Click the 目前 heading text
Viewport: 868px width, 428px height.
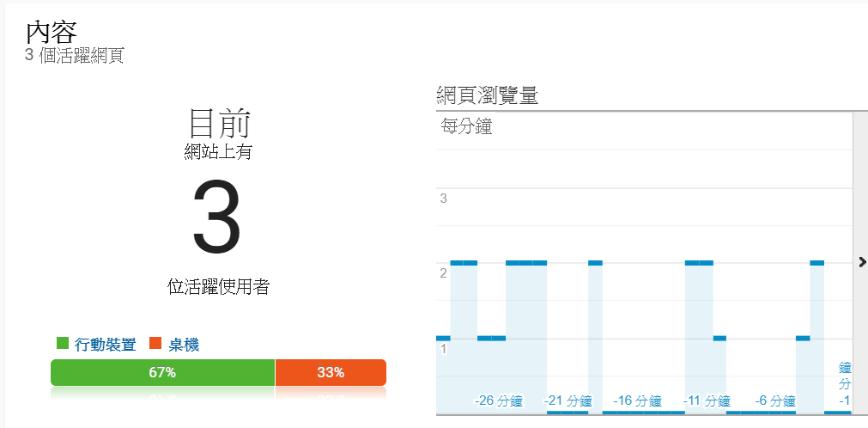pyautogui.click(x=219, y=123)
